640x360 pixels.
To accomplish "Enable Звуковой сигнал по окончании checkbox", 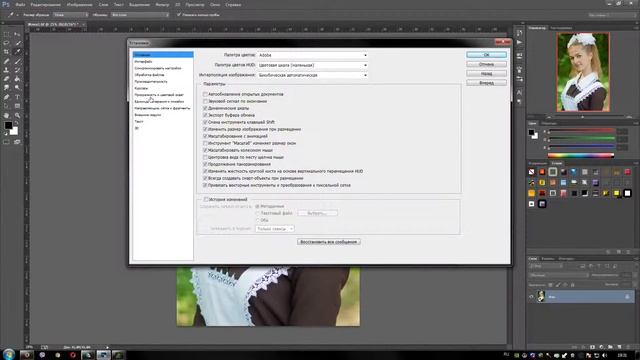I will pos(205,101).
